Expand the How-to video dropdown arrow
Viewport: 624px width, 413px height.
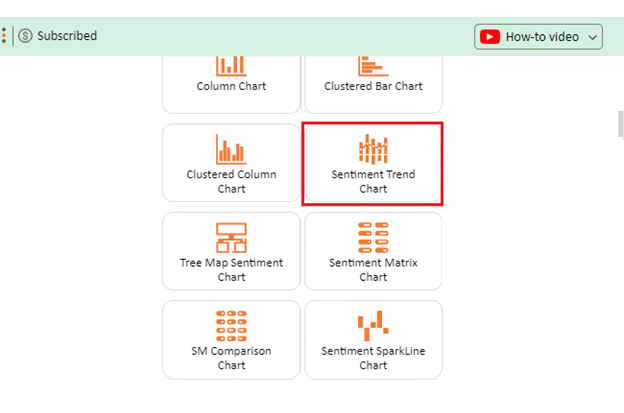(x=593, y=37)
